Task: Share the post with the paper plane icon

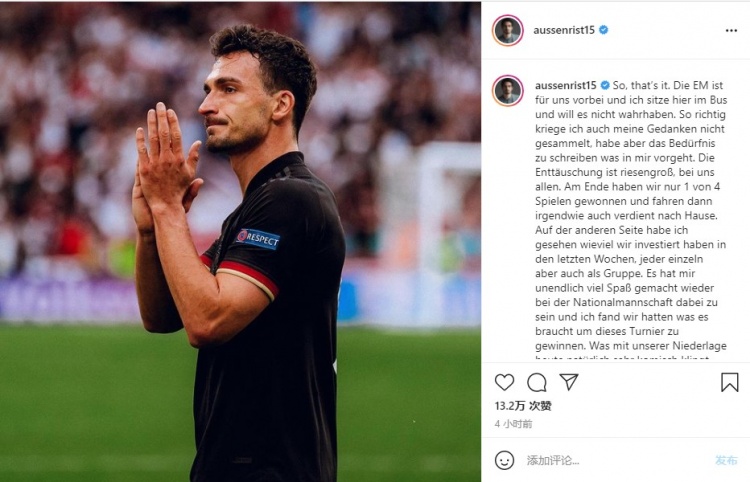Action: point(569,382)
